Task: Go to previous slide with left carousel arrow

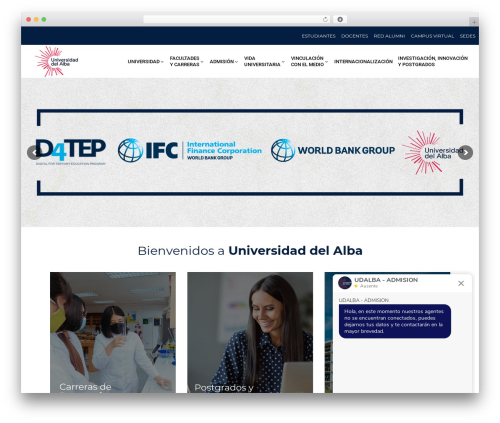Action: point(34,153)
